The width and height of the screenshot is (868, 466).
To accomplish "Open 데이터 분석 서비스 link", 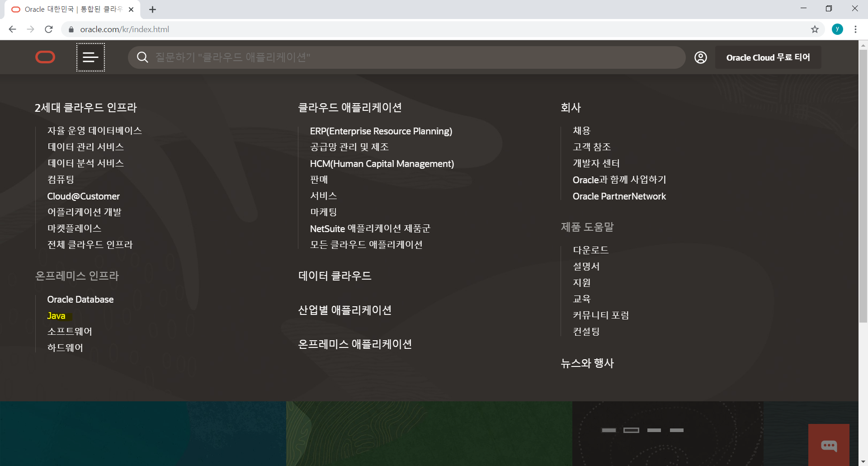I will point(85,163).
